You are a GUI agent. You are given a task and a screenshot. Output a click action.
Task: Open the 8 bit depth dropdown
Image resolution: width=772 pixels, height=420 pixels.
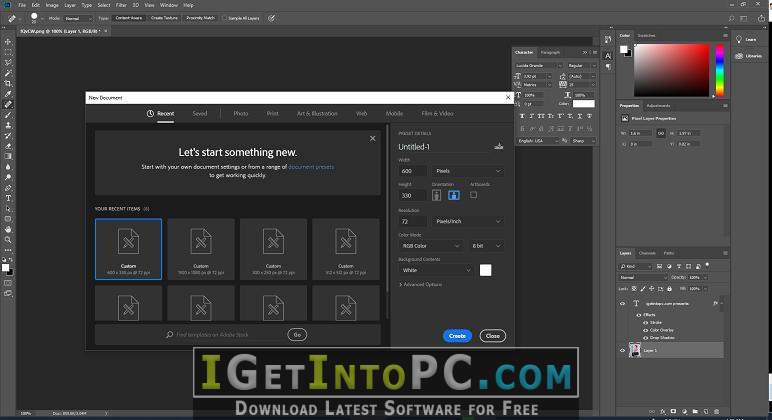[x=487, y=245]
